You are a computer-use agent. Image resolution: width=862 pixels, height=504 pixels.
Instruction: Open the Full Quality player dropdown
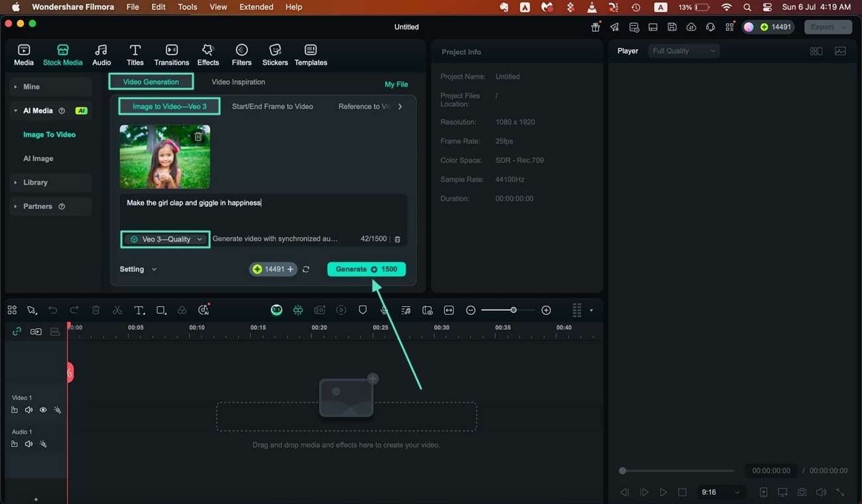[684, 51]
